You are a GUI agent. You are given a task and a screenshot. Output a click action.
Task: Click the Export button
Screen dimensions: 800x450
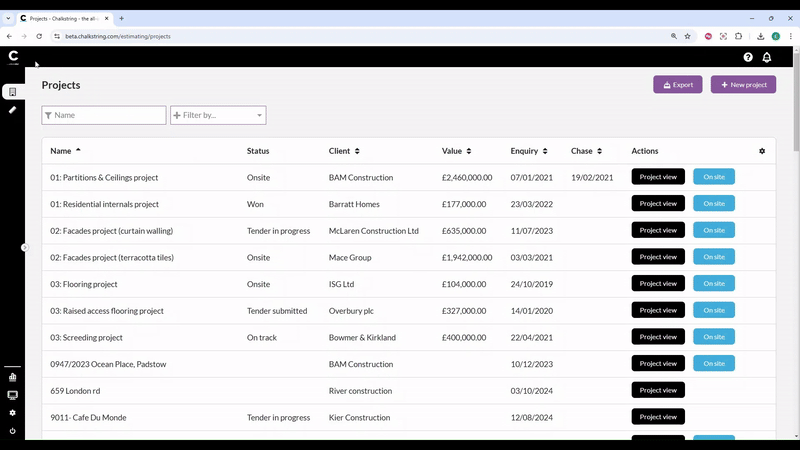coord(677,85)
